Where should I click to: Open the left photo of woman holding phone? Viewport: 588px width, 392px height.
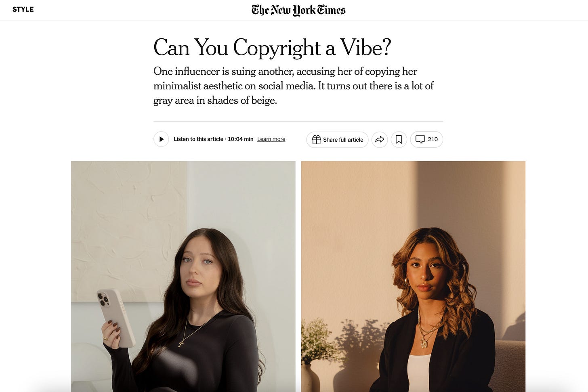(183, 276)
